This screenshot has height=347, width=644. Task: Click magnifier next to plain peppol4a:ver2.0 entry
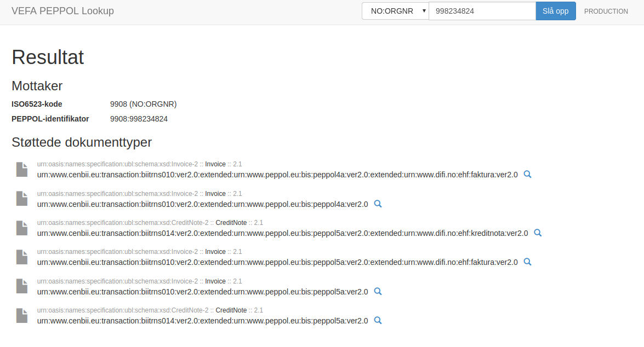378,204
